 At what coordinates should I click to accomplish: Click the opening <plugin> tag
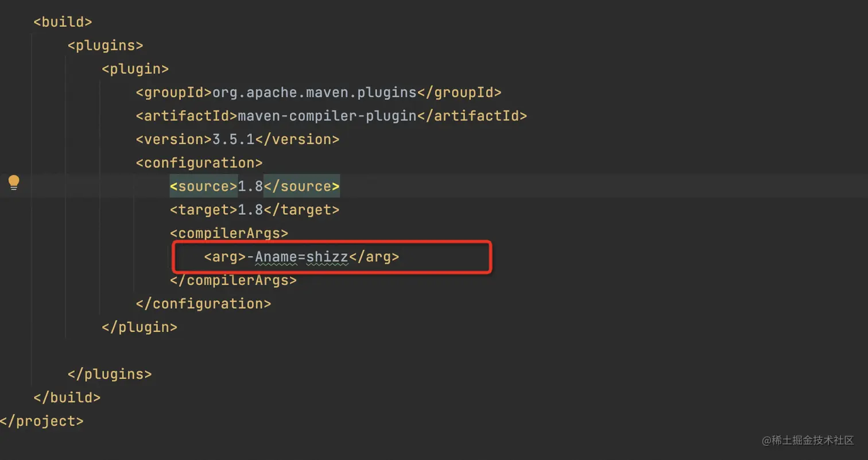coord(135,69)
